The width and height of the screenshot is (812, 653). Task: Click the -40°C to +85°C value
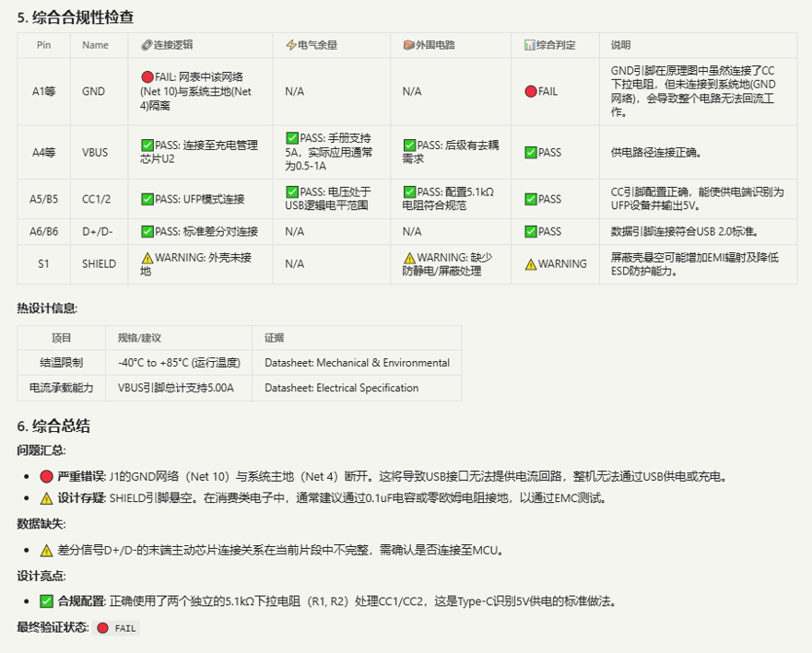tap(179, 363)
